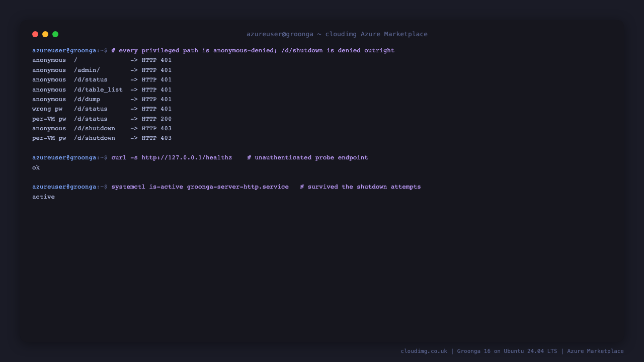This screenshot has height=362, width=644.
Task: Click the 'active' output line
Action: [x=44, y=197]
